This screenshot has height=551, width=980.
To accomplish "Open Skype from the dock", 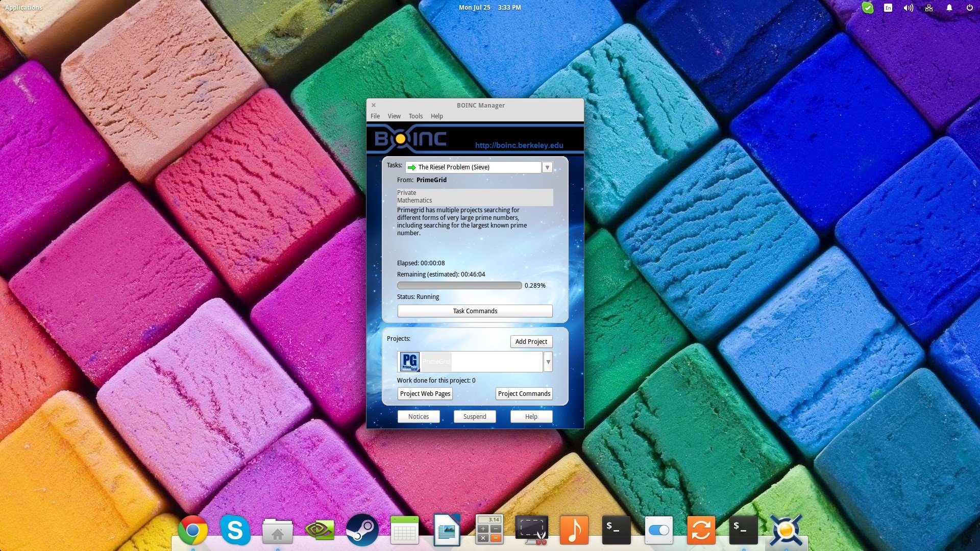I will click(x=235, y=530).
